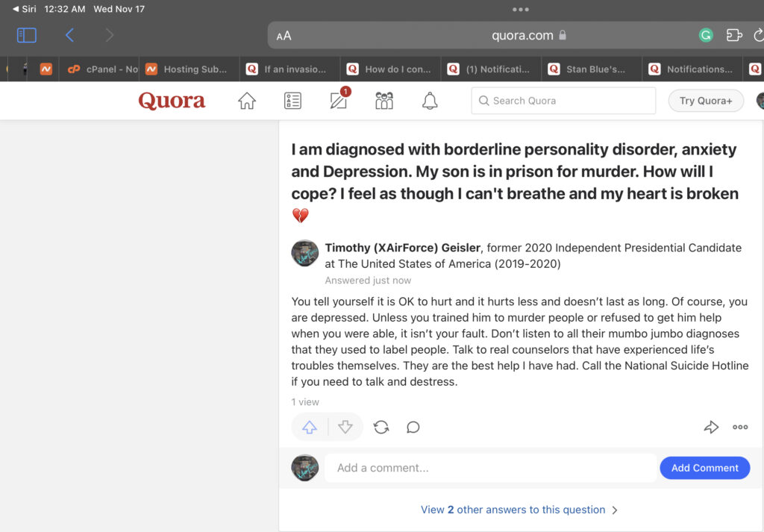Open comments with the speech bubble icon
Image resolution: width=764 pixels, height=532 pixels.
(x=413, y=428)
